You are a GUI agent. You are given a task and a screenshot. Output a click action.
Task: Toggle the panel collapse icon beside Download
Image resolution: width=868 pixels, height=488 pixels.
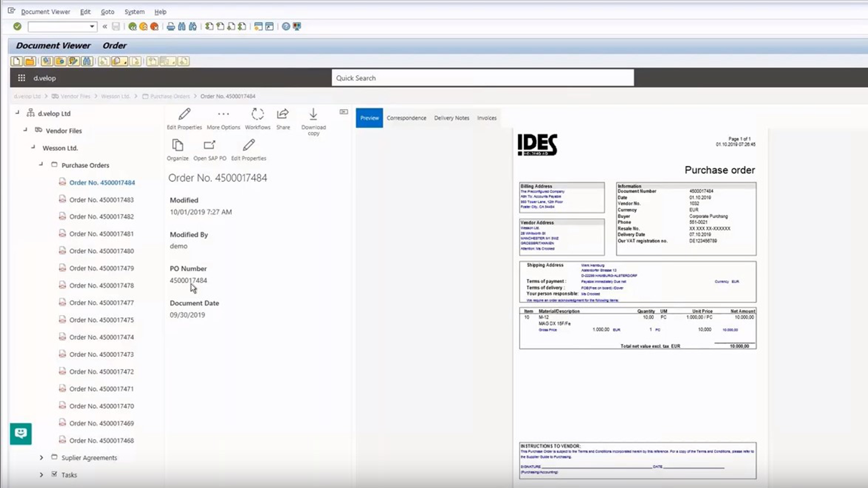click(x=344, y=112)
